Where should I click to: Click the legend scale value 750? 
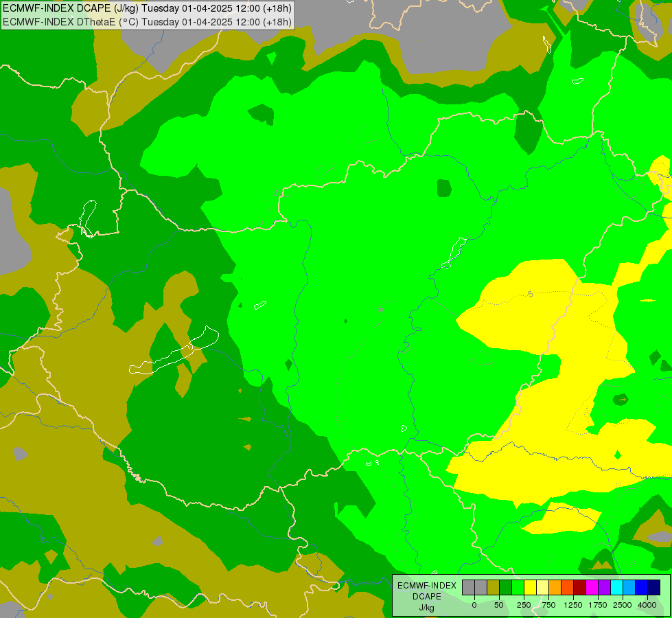[x=548, y=605]
